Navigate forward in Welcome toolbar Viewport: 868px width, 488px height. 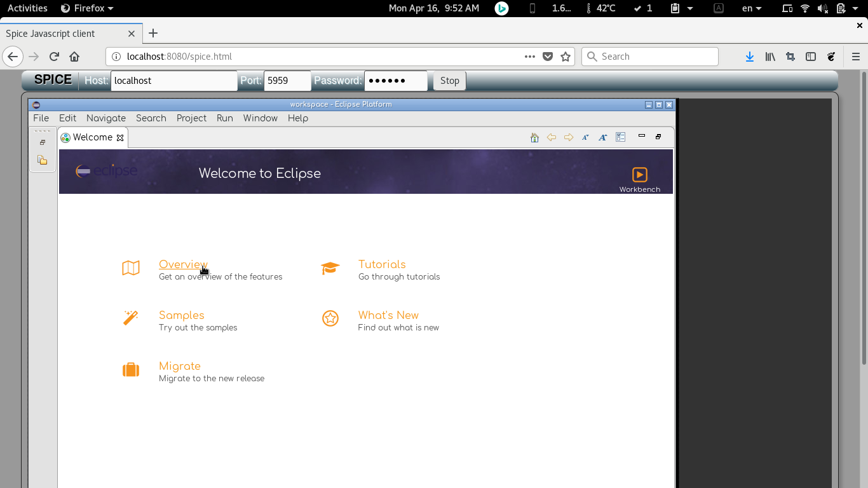tap(569, 137)
